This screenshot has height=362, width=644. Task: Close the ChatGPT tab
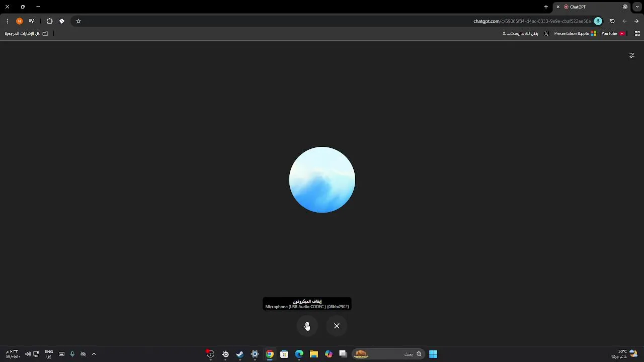(x=558, y=7)
